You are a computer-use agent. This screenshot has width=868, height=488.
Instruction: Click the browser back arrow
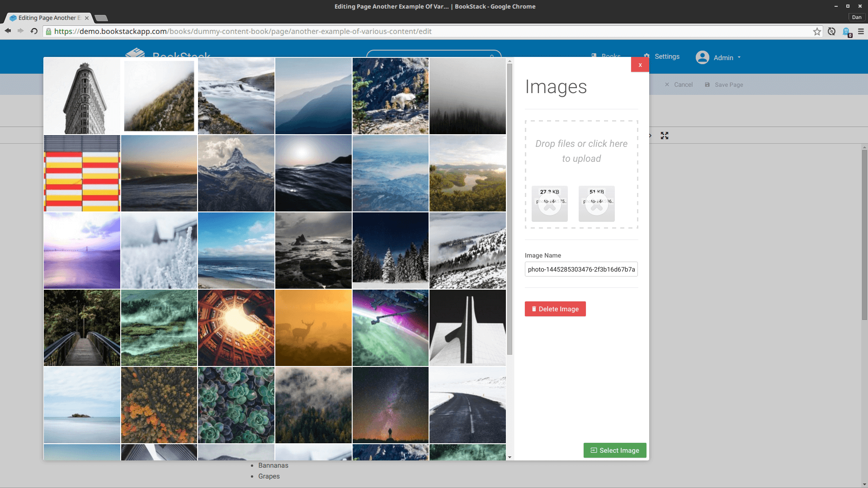(x=8, y=31)
